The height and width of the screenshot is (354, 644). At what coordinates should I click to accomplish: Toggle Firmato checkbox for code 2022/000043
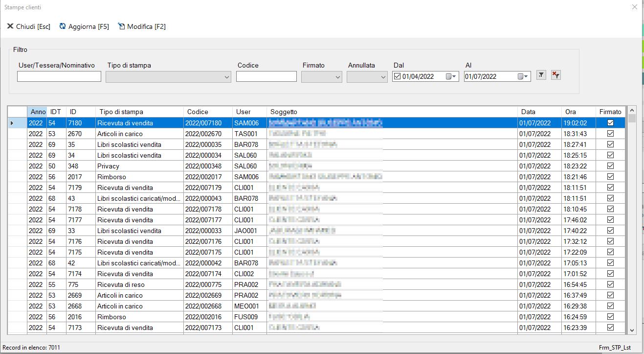(610, 198)
